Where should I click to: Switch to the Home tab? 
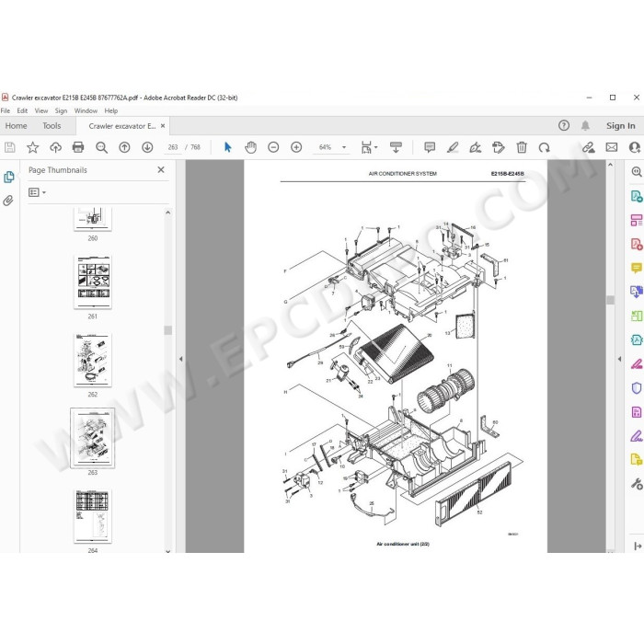(x=16, y=126)
